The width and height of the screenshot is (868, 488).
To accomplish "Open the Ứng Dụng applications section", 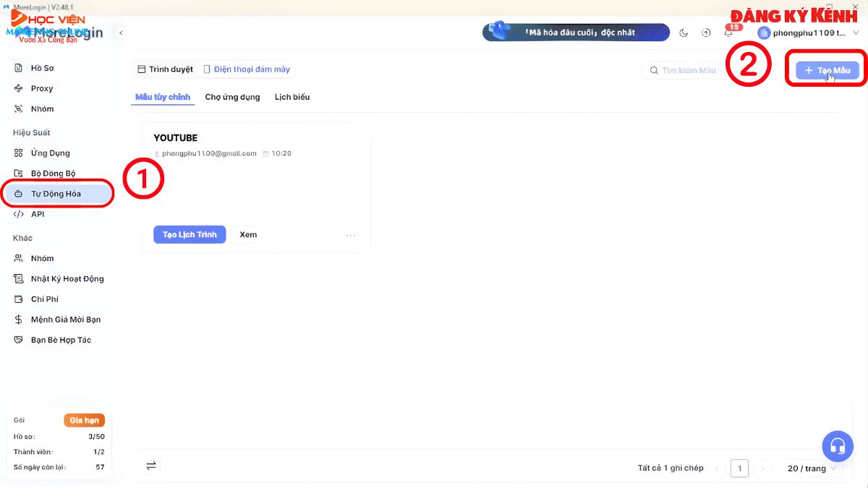I will 48,153.
